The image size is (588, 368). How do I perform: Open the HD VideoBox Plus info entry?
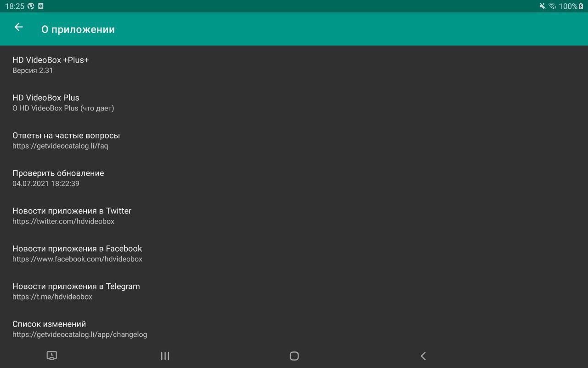click(294, 103)
